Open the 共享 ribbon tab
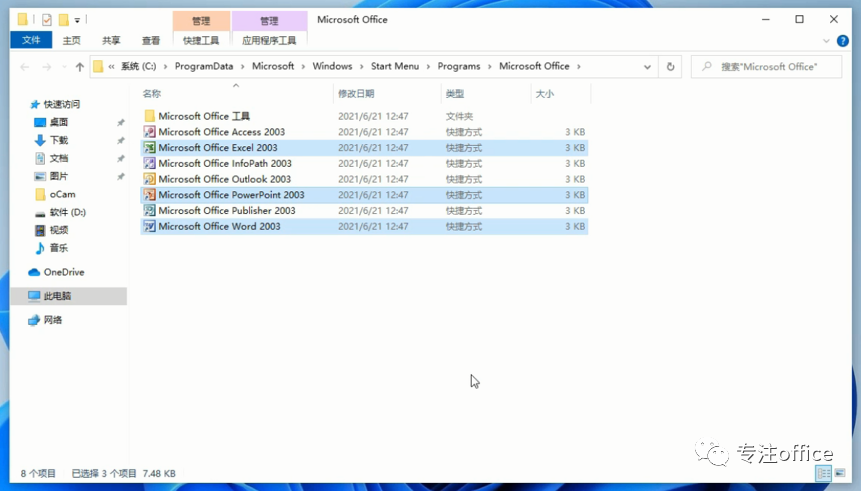The height and width of the screenshot is (491, 861). pyautogui.click(x=111, y=40)
